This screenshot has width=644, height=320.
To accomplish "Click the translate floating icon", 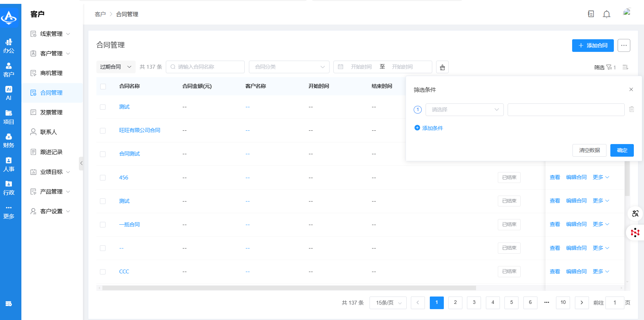I will pos(635,213).
